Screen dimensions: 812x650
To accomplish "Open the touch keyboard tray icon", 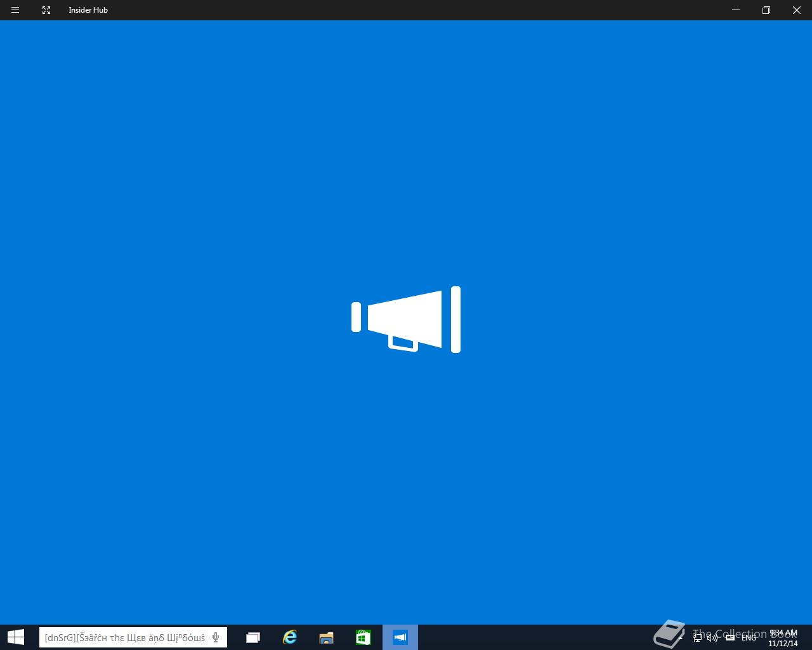I will pos(730,637).
